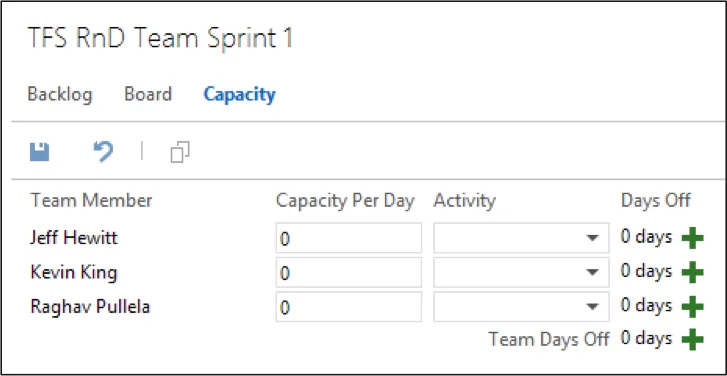Click Jeff Hewitt's 0 days link

(646, 237)
